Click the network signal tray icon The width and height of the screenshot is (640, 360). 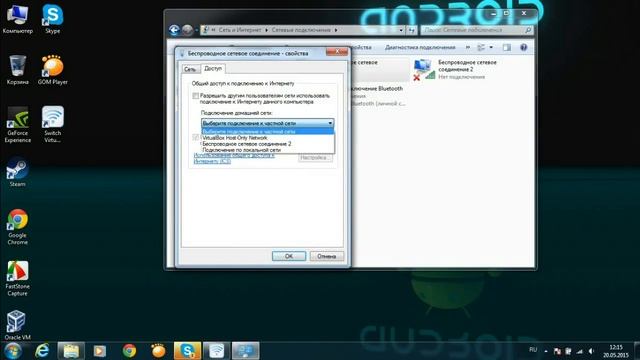[x=580, y=351]
